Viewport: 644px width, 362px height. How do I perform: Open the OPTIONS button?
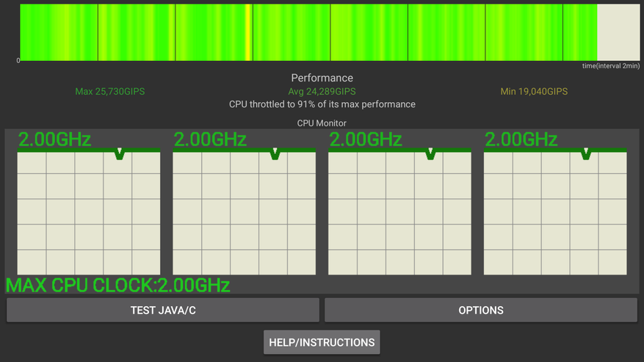pyautogui.click(x=481, y=310)
